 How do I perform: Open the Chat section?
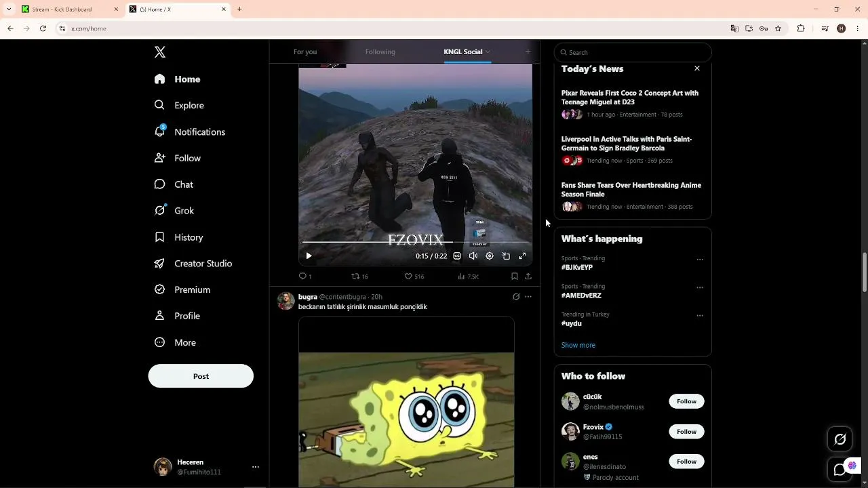pyautogui.click(x=174, y=184)
